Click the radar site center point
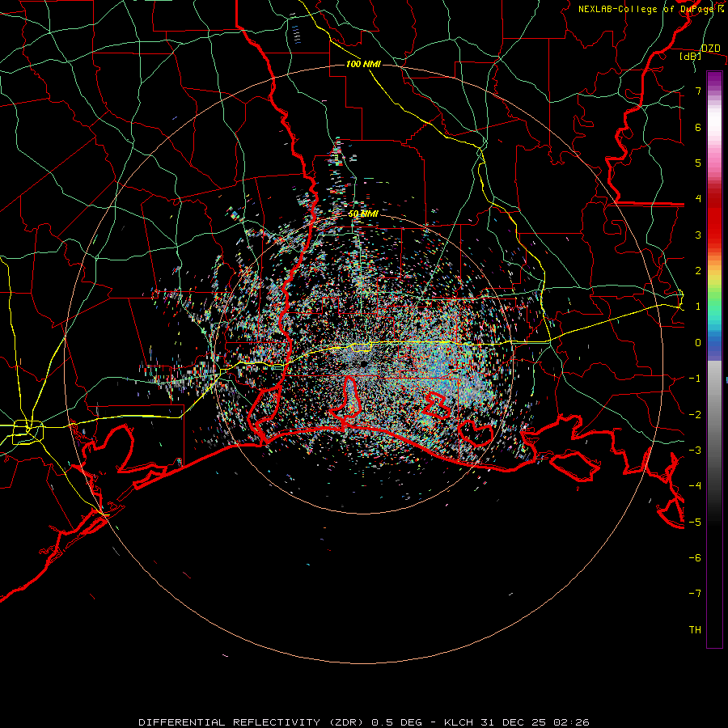The height and width of the screenshot is (728, 728). (x=363, y=363)
